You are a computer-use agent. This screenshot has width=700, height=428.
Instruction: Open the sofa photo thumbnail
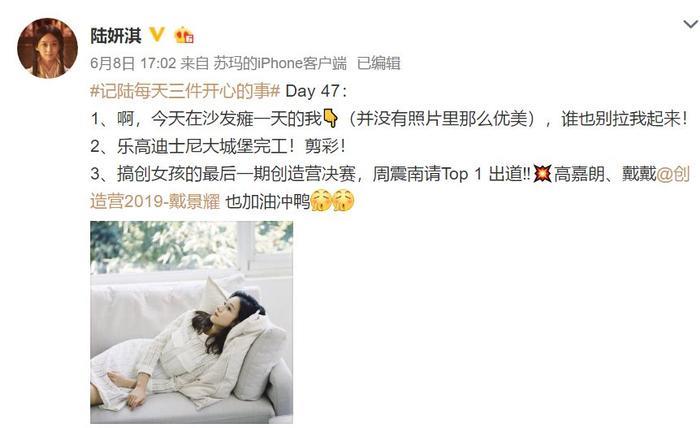point(192,322)
